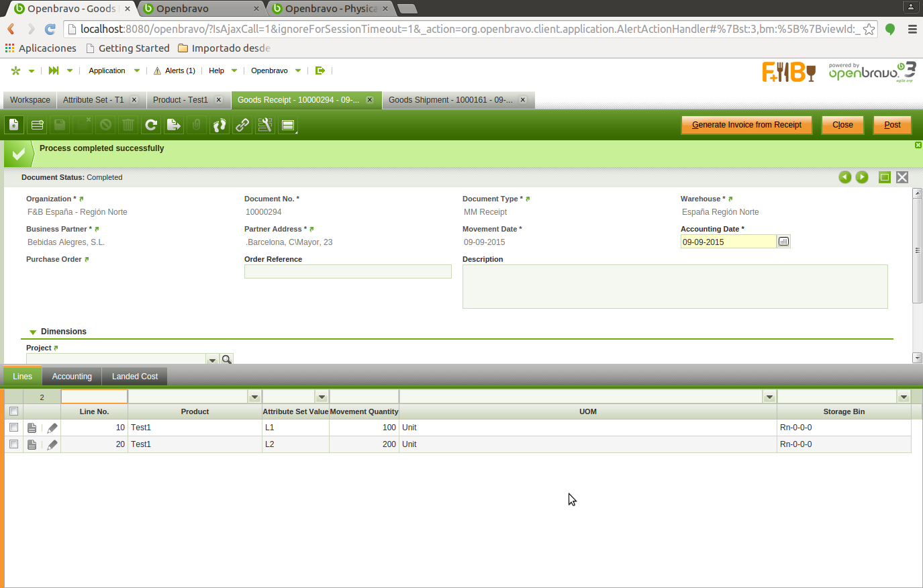
Task: Check the box for line 10 row
Action: tap(13, 428)
